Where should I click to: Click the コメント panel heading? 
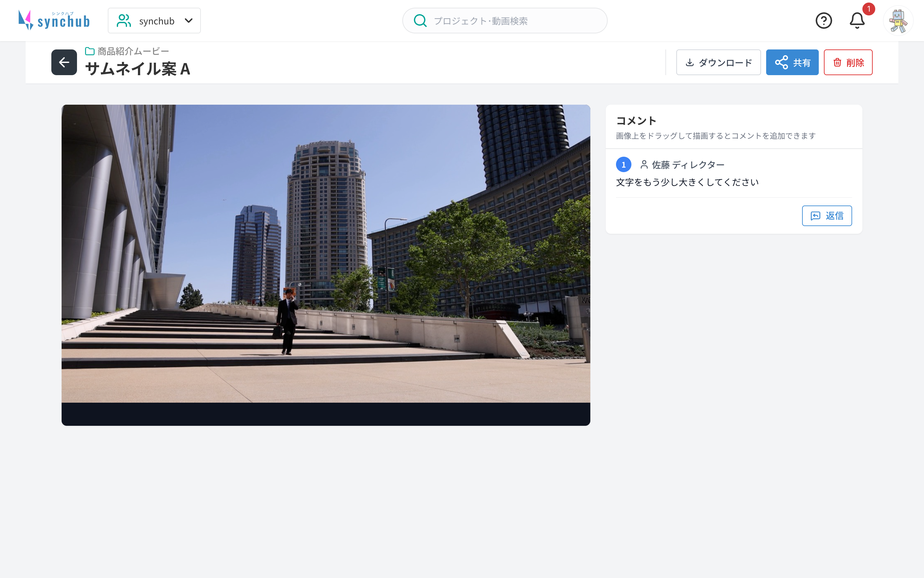[636, 121]
